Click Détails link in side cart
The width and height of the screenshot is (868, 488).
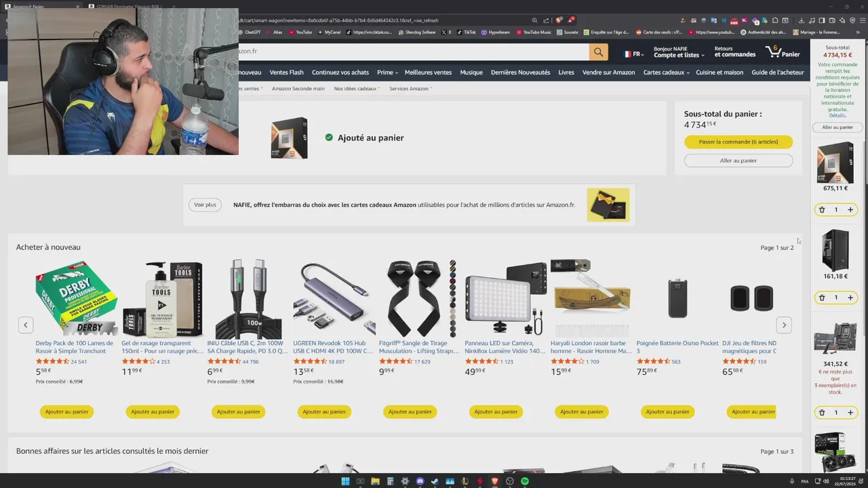(837, 116)
